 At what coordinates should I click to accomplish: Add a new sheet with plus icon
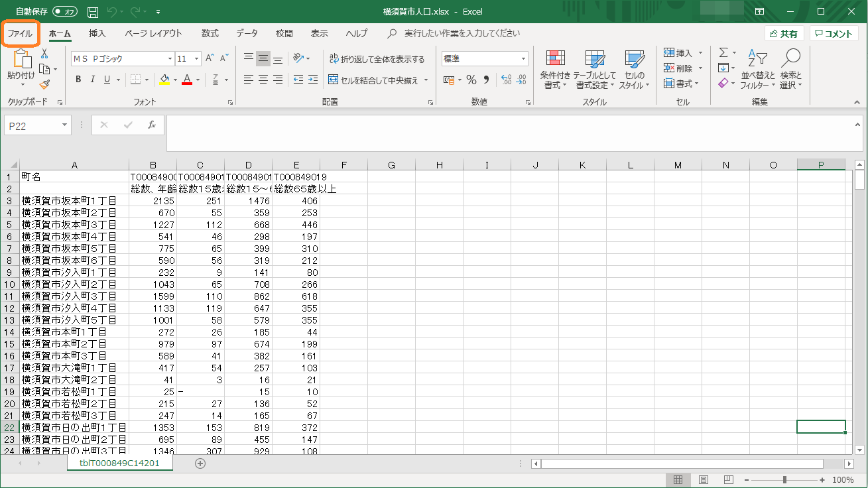tap(200, 463)
